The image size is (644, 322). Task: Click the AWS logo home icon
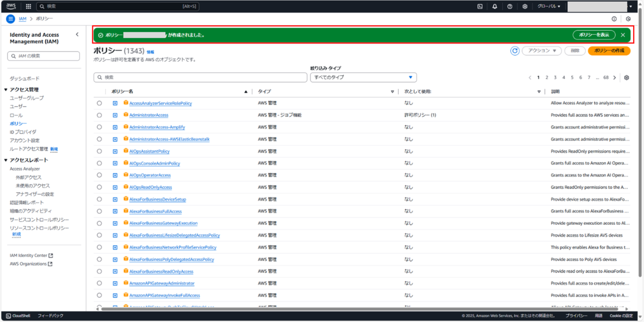(x=11, y=6)
